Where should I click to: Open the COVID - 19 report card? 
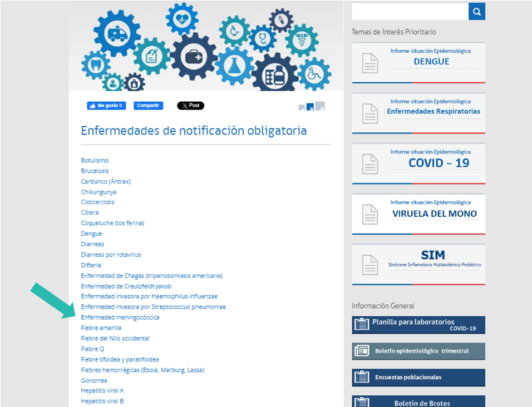(x=418, y=163)
